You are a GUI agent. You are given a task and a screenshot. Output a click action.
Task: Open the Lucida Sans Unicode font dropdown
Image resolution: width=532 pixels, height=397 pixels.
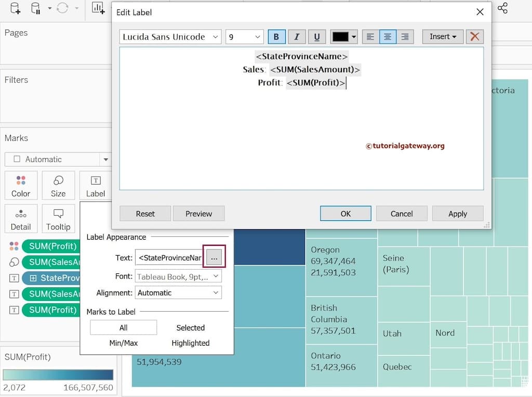(170, 36)
